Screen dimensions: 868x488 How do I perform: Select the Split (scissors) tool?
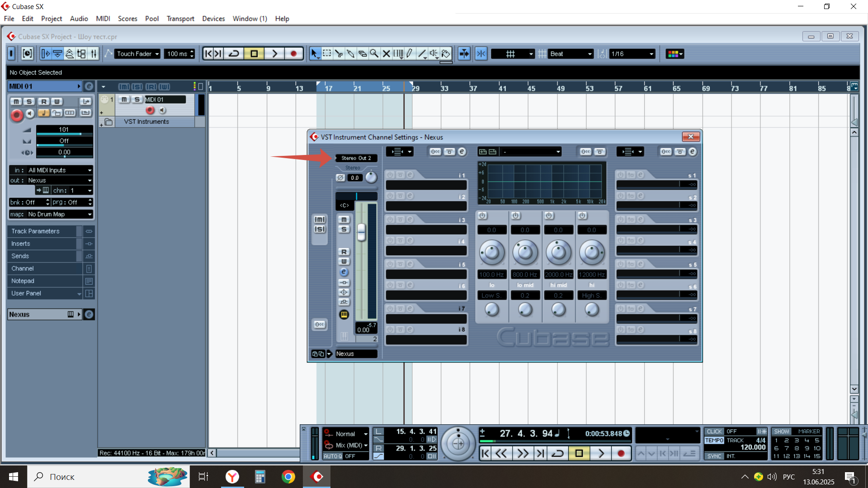pos(339,54)
